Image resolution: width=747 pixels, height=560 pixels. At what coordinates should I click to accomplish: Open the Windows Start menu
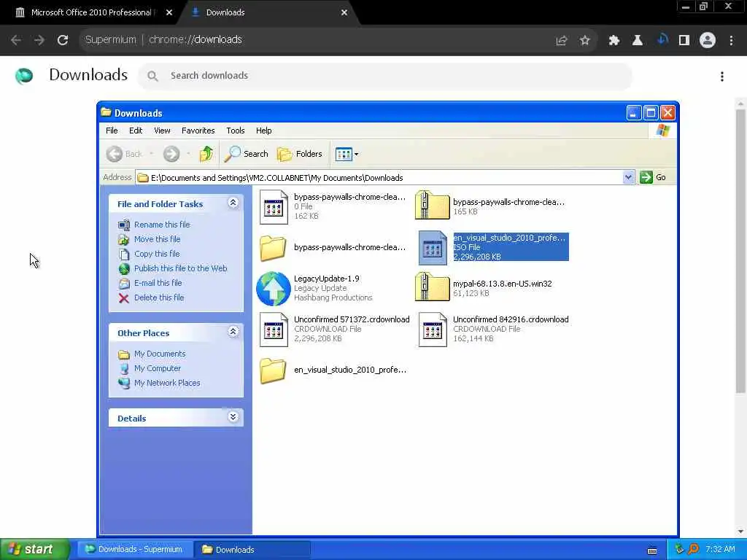(34, 549)
